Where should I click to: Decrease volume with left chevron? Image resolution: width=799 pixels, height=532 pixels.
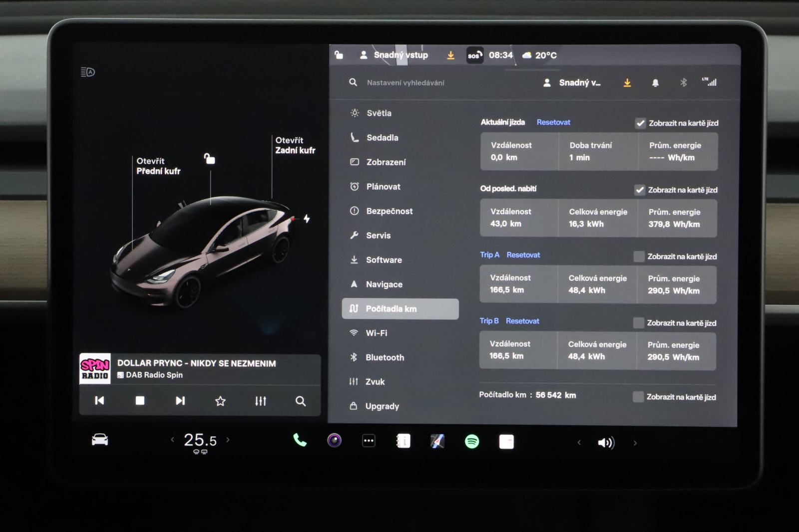click(x=579, y=443)
